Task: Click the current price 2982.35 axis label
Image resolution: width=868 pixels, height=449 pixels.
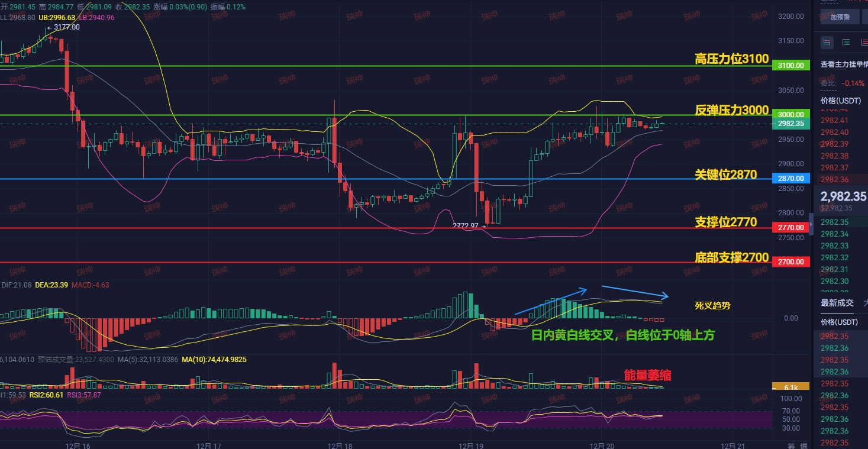Action: point(791,124)
